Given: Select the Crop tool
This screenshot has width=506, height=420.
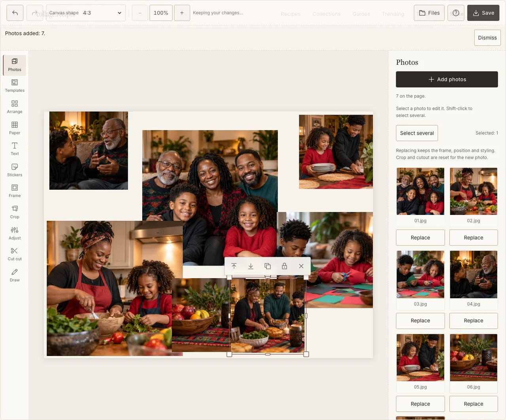Looking at the screenshot, I should click(15, 212).
